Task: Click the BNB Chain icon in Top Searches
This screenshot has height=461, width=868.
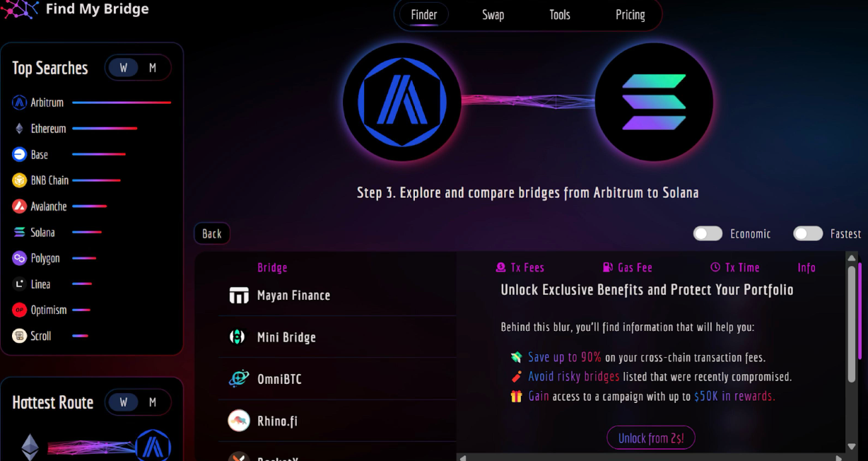Action: click(x=19, y=180)
